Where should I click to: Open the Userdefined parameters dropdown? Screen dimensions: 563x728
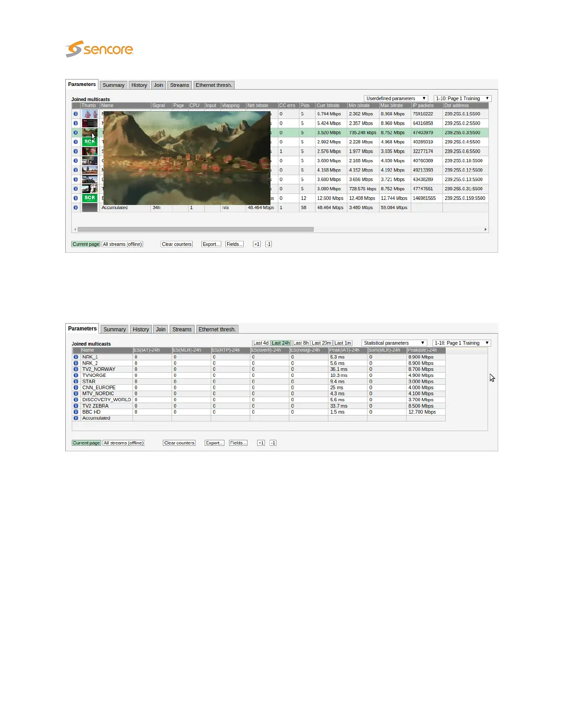click(x=396, y=98)
